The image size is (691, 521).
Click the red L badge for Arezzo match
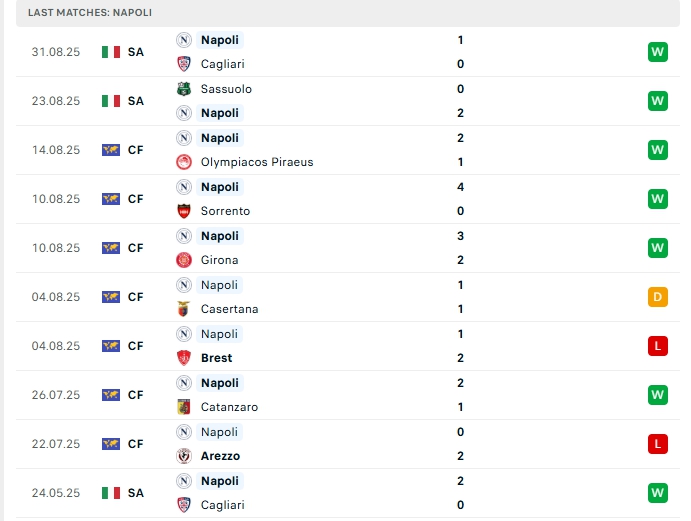point(657,444)
